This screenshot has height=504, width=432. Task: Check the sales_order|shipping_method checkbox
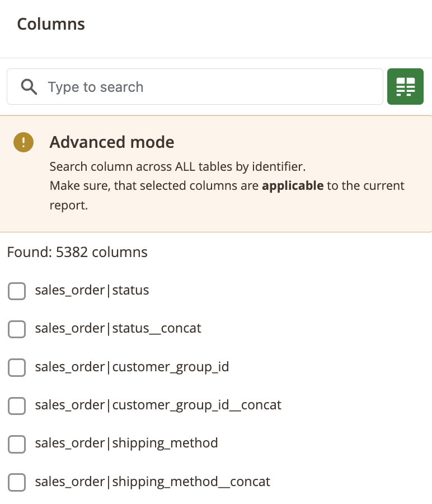click(x=17, y=444)
